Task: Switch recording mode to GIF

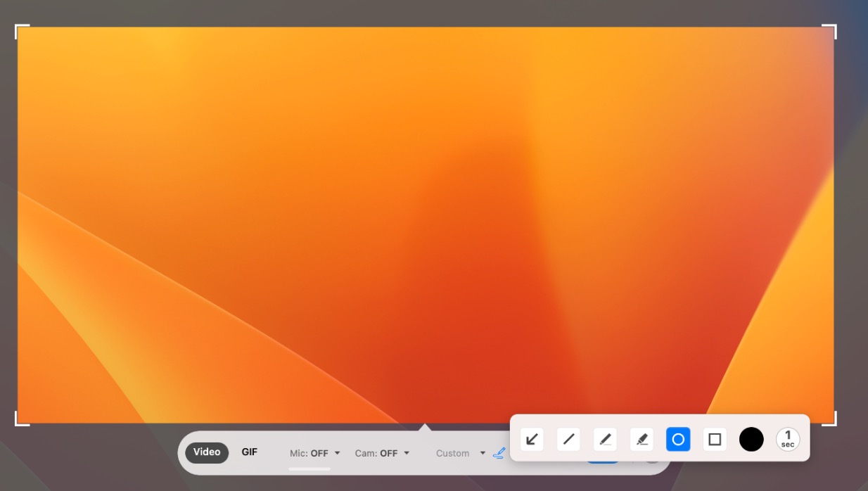Action: tap(250, 452)
